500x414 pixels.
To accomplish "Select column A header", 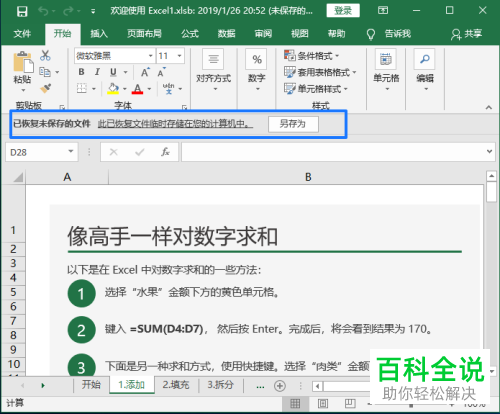I will [x=67, y=177].
